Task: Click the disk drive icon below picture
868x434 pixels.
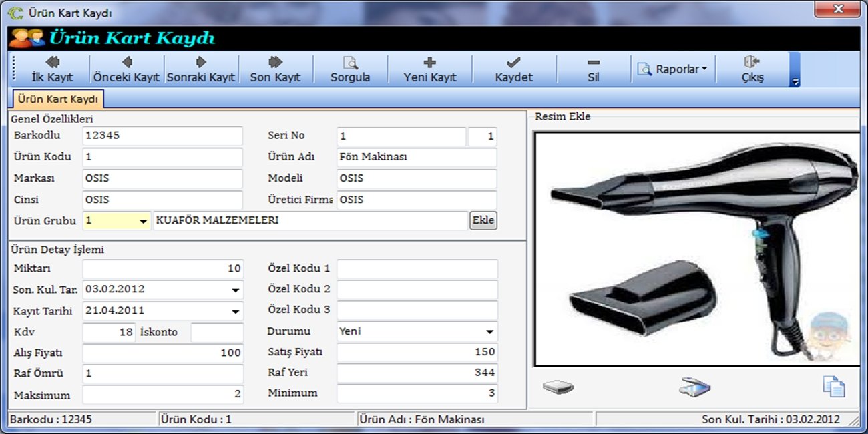Action: click(558, 387)
